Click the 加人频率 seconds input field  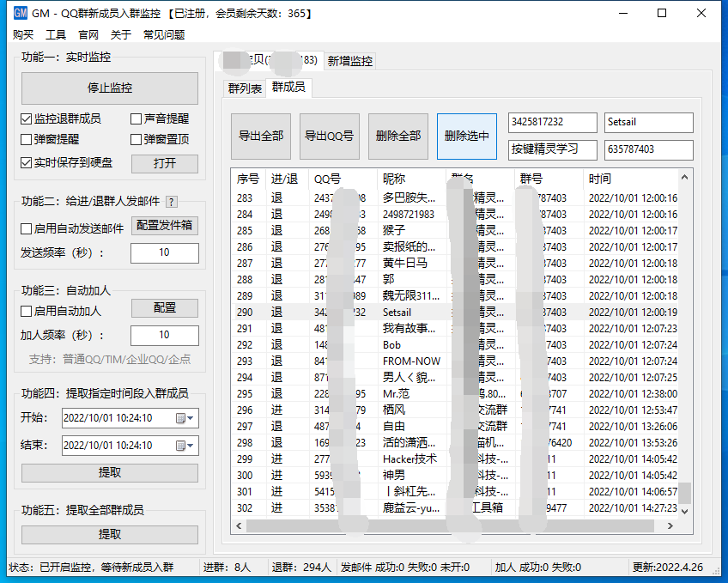click(164, 336)
